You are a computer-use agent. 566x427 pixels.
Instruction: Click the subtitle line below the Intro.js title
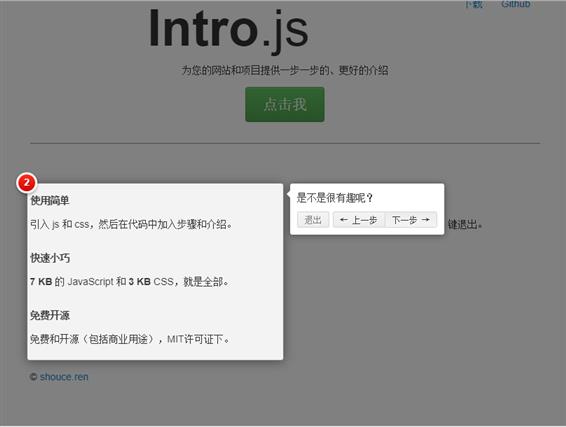point(285,70)
